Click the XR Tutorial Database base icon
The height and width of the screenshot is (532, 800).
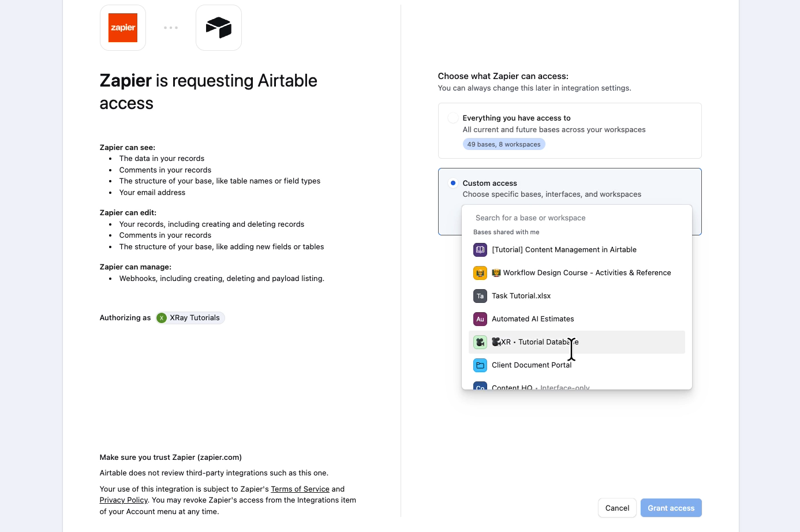(x=480, y=342)
